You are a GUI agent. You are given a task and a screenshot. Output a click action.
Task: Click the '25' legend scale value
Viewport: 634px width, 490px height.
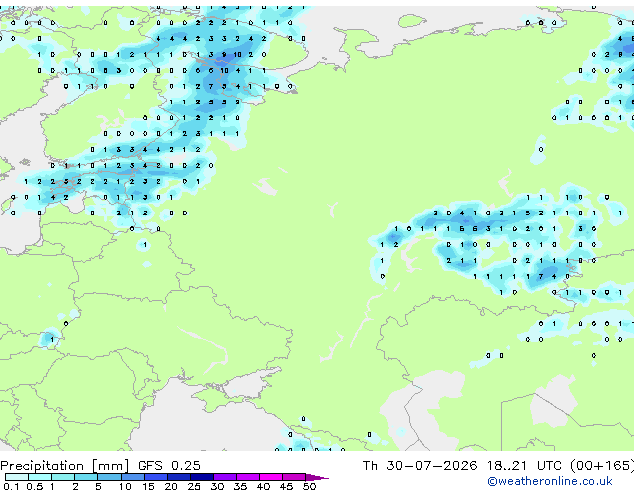click(194, 486)
